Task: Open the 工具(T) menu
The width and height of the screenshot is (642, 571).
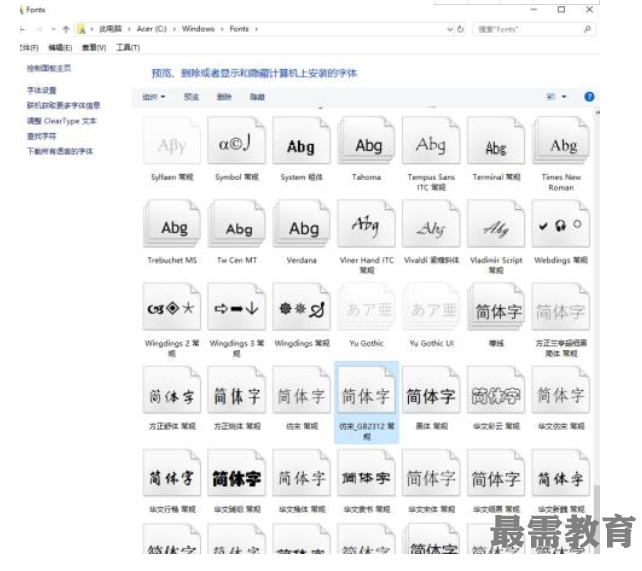Action: point(128,48)
